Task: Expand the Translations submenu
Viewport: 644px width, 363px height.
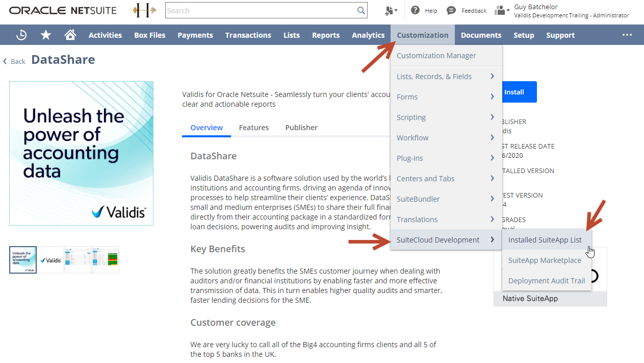Action: click(x=447, y=220)
